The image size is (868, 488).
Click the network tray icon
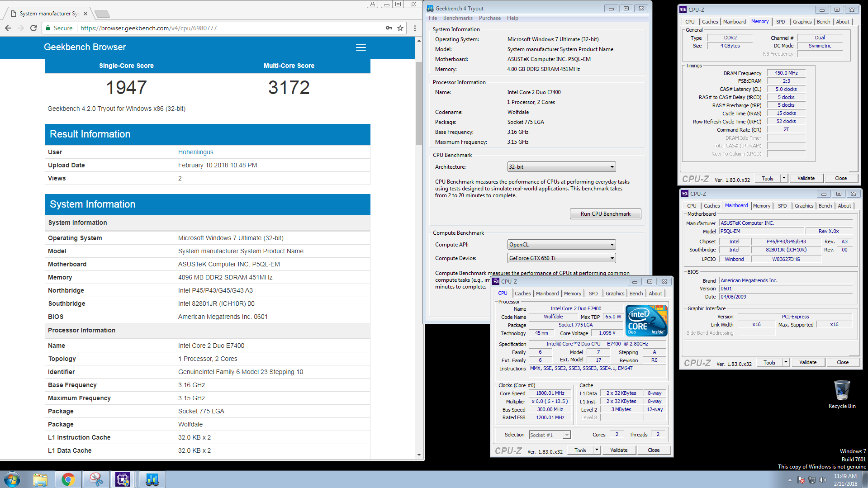(x=812, y=479)
